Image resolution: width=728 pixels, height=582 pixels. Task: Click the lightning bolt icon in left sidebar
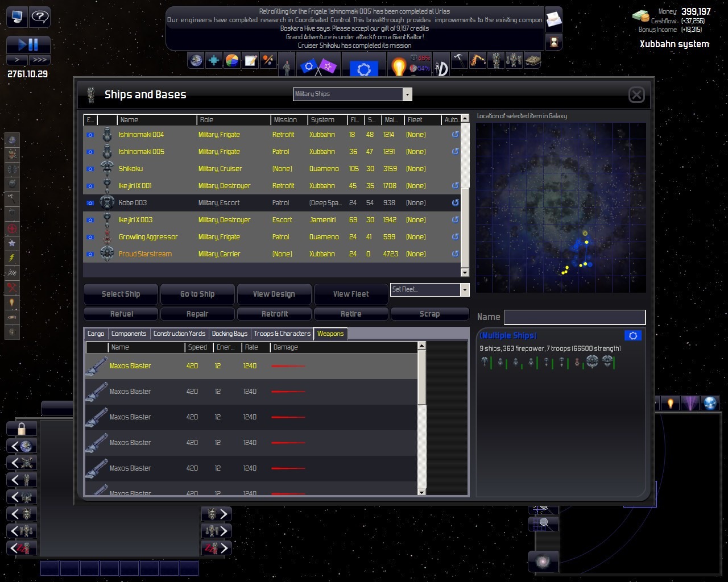pyautogui.click(x=13, y=258)
